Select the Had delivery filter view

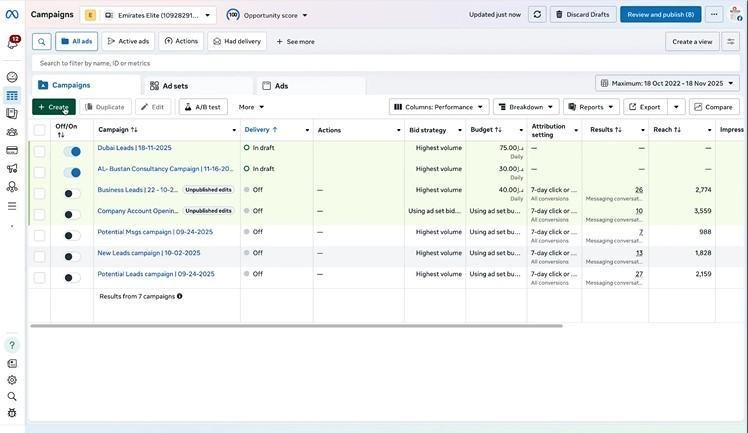click(238, 41)
